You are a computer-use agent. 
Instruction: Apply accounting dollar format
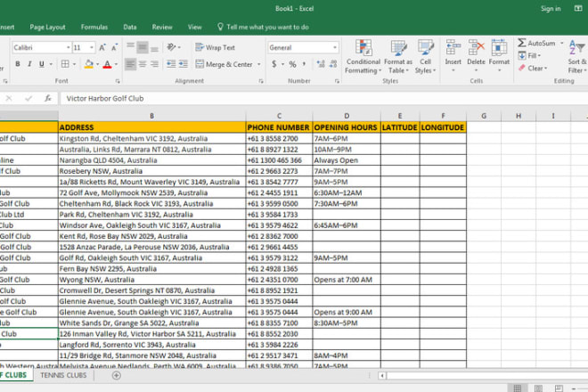coord(274,64)
